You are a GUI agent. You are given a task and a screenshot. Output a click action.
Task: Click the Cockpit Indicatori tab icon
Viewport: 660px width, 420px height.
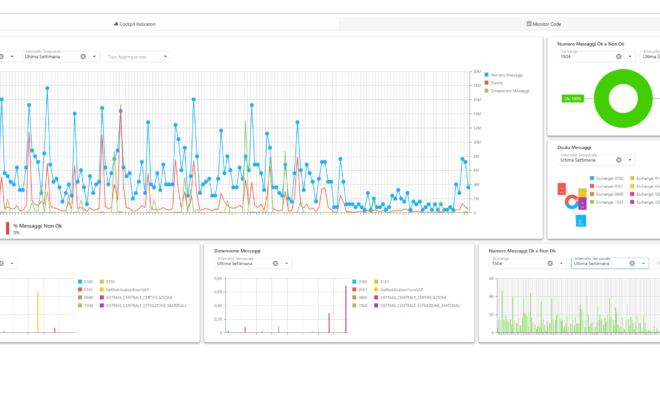tap(116, 24)
